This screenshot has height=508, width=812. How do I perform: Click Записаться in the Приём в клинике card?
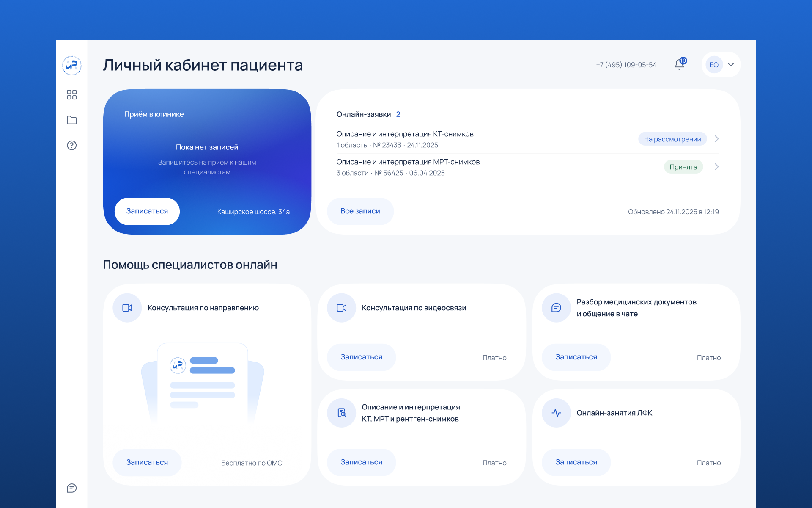pyautogui.click(x=147, y=211)
